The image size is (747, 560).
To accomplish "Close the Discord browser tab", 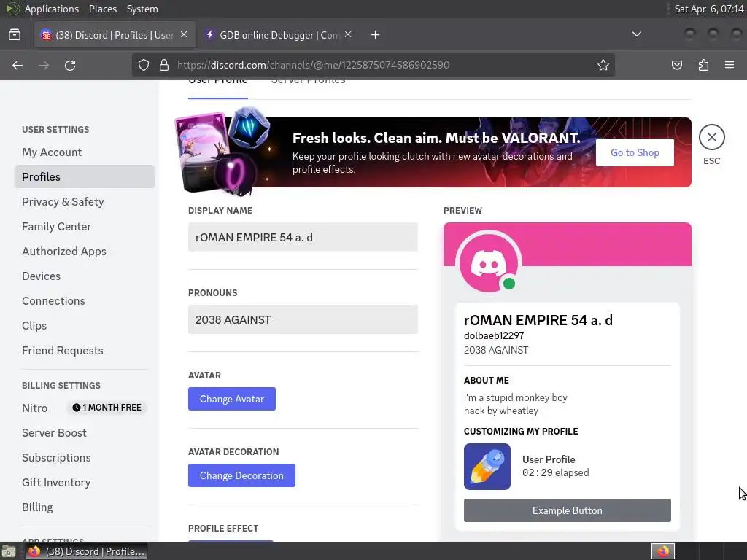I will [184, 34].
